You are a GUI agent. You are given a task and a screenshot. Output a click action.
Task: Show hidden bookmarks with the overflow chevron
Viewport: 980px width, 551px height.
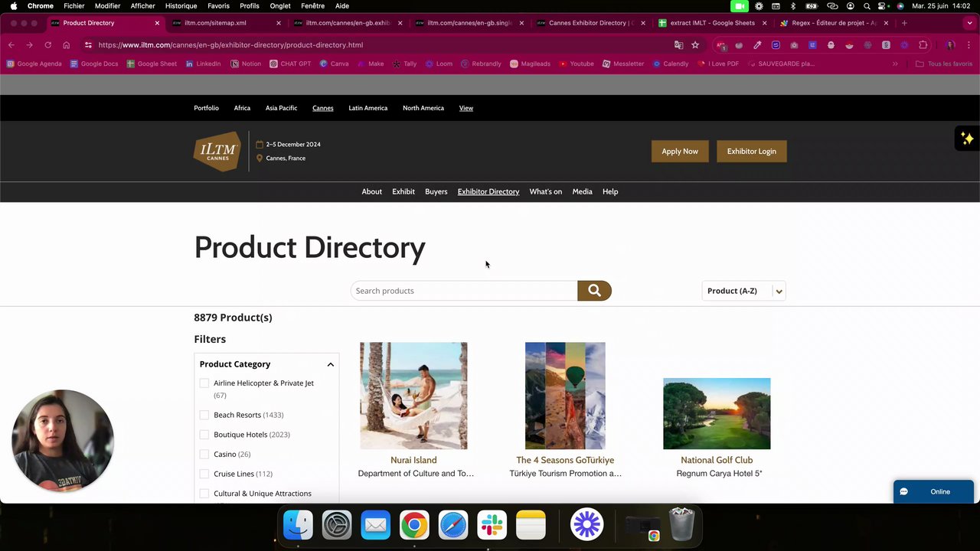coord(895,64)
